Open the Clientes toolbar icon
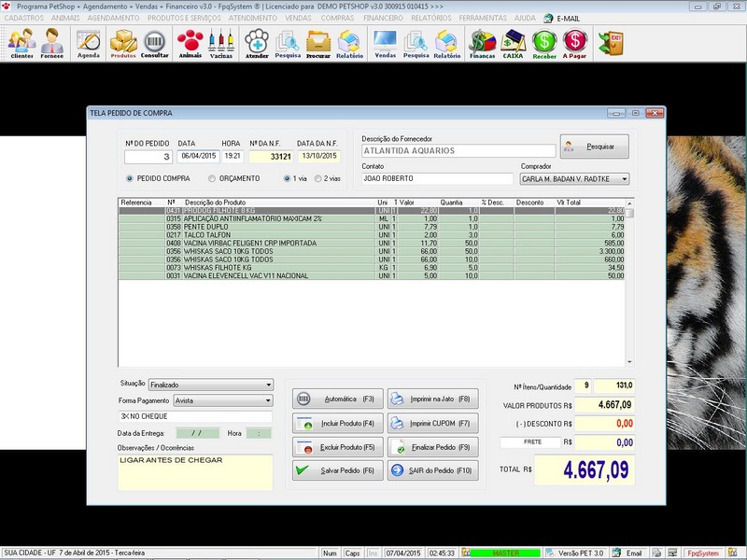This screenshot has width=747, height=560. [x=21, y=43]
